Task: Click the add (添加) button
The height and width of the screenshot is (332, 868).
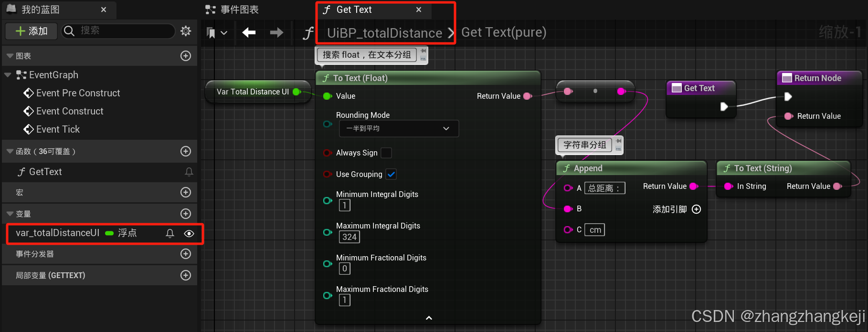Action: 32,31
